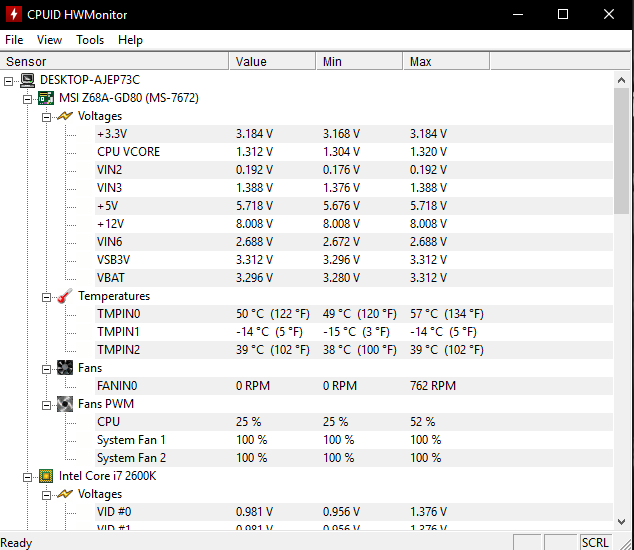Click the Intel Core i7 2600K chip icon
Image resolution: width=634 pixels, height=550 pixels.
46,476
